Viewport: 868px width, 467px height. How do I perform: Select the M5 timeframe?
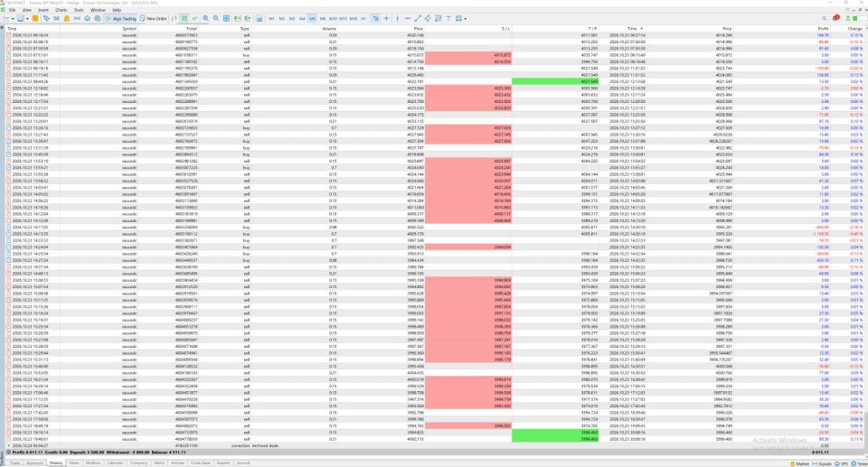click(312, 18)
